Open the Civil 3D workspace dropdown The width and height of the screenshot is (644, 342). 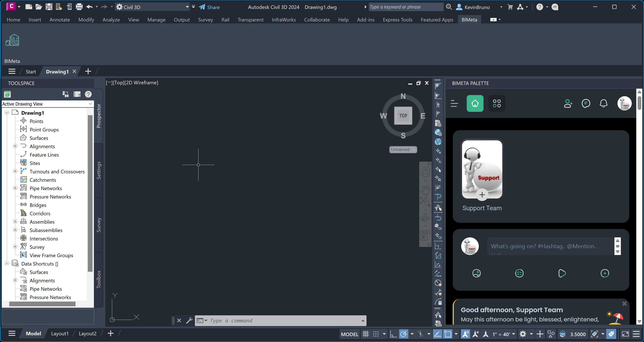[x=152, y=7]
